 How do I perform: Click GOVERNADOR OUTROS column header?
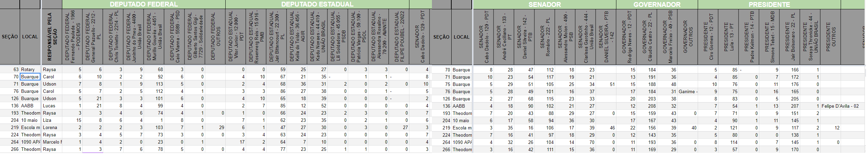[688, 37]
